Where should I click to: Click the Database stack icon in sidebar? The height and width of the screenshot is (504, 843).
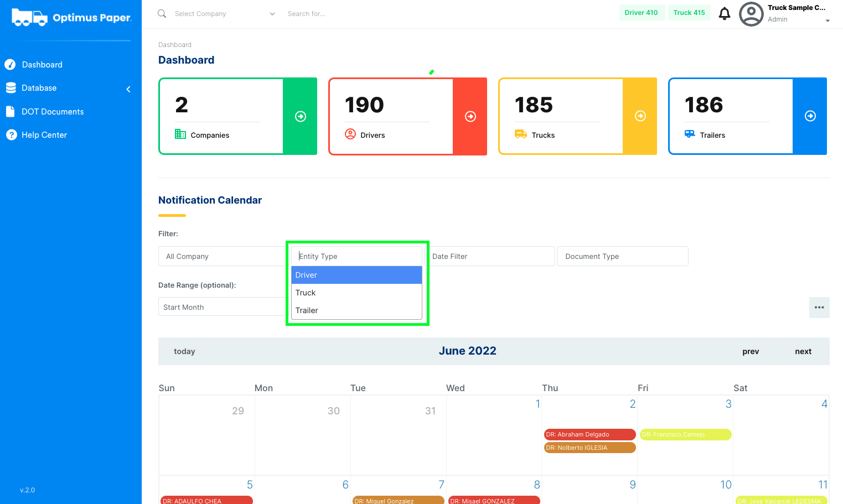tap(11, 88)
